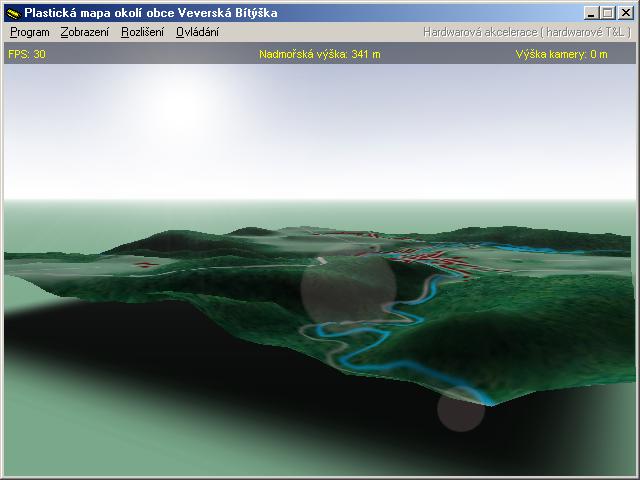
Task: Expand the Rozlišení menu
Action: tap(142, 32)
